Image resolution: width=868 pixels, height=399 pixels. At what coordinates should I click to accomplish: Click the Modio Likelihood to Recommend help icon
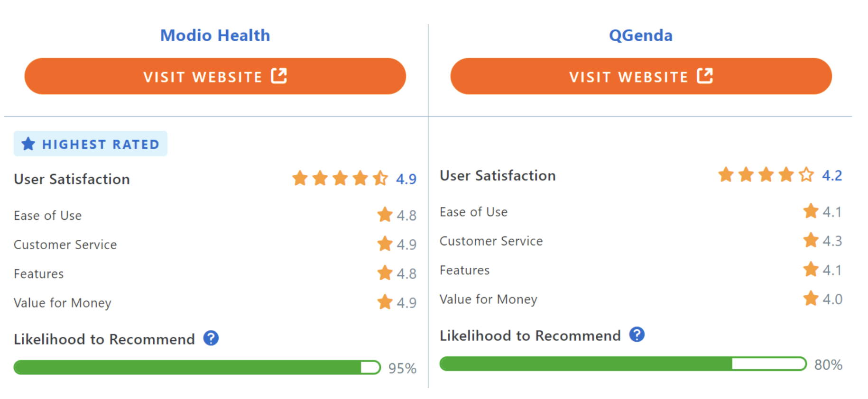(x=211, y=338)
